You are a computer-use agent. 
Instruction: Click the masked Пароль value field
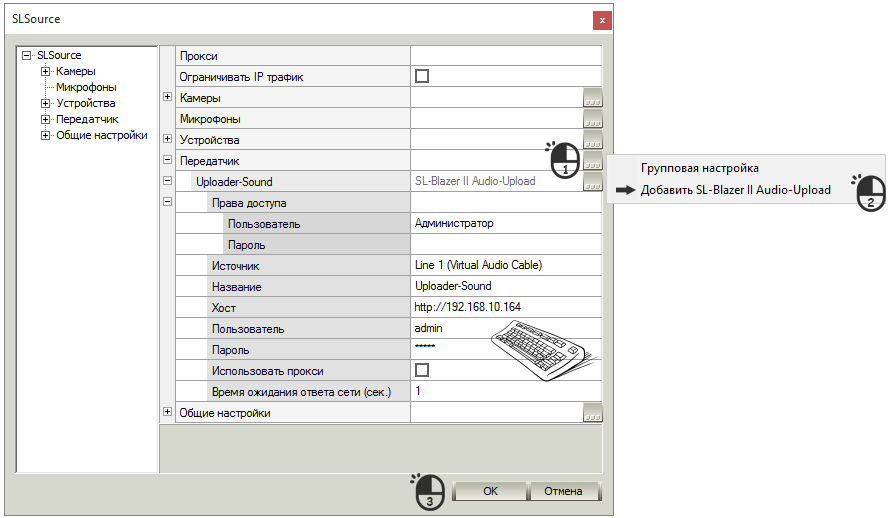[506, 349]
